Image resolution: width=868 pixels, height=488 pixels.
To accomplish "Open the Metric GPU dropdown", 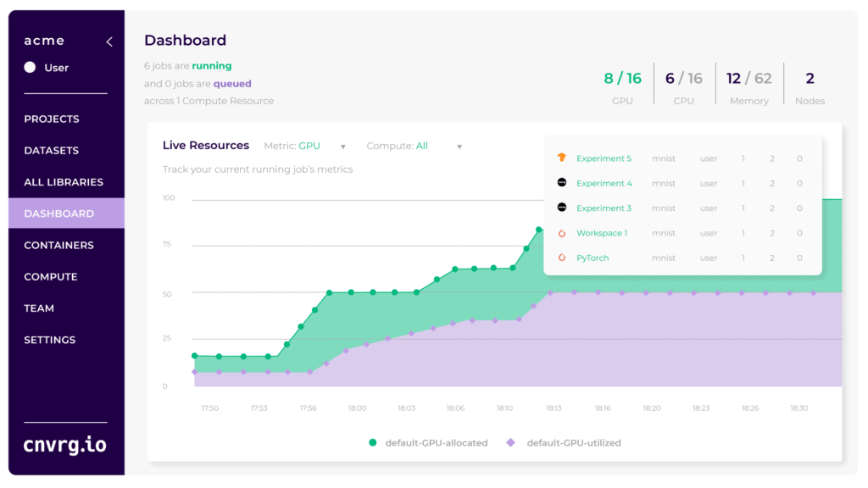I will pyautogui.click(x=305, y=146).
